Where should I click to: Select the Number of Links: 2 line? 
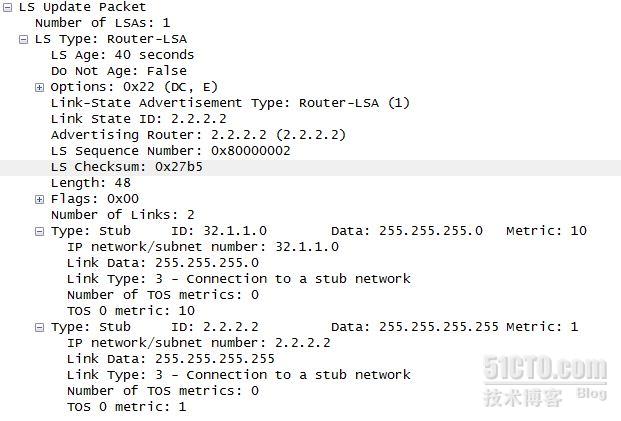(123, 215)
